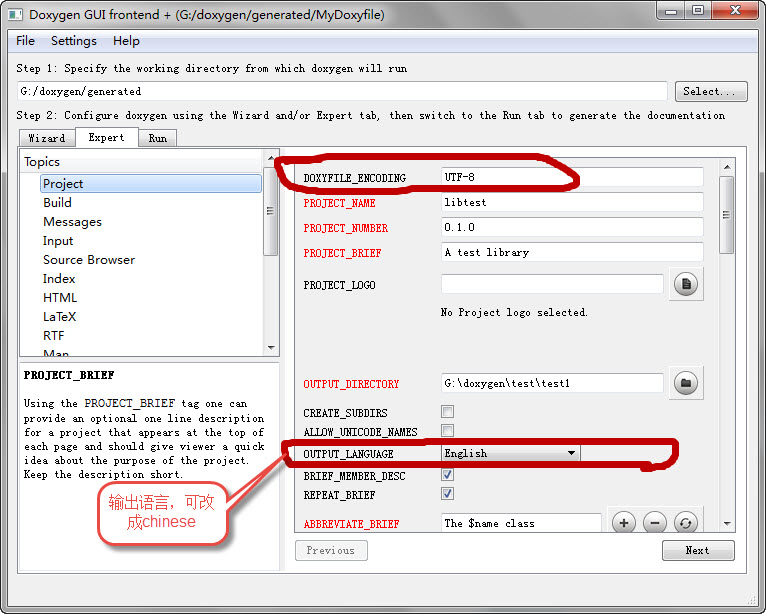
Task: Click the red OUTPUT_DIRECTORY label
Action: 351,384
